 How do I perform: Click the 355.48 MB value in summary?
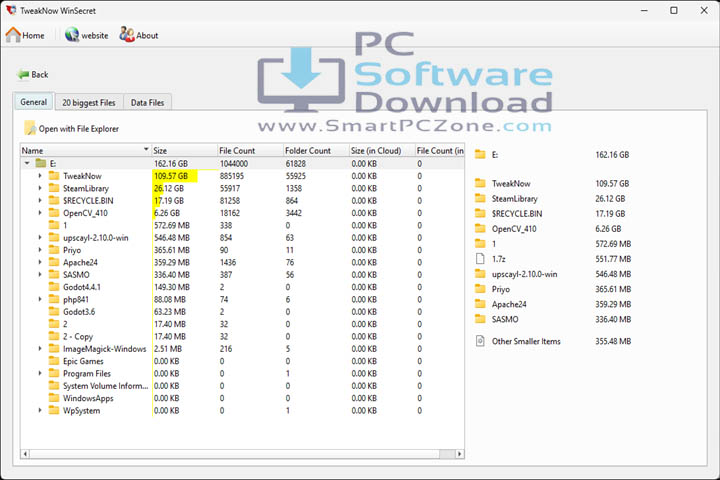coord(613,341)
